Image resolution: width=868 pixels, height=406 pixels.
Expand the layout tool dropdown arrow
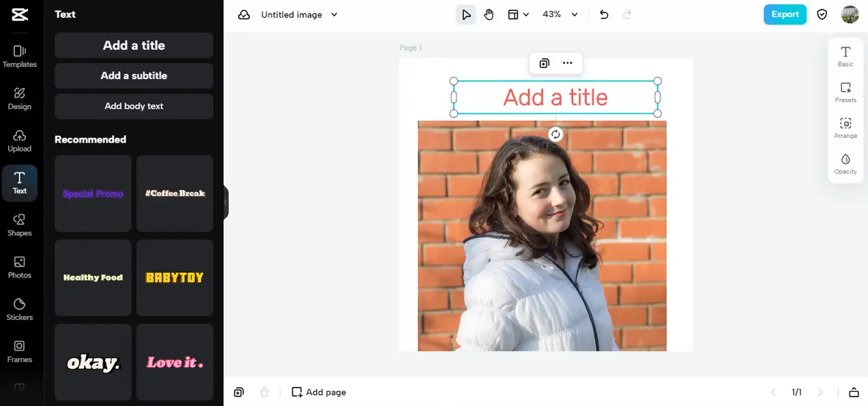point(526,14)
